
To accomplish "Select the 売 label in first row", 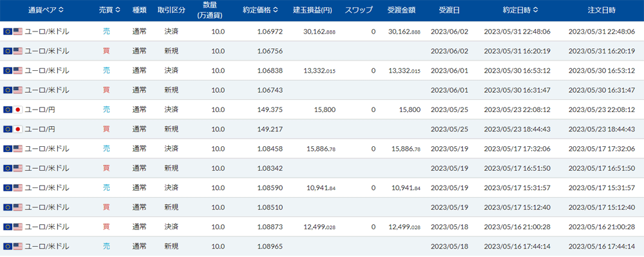I will pos(106,32).
